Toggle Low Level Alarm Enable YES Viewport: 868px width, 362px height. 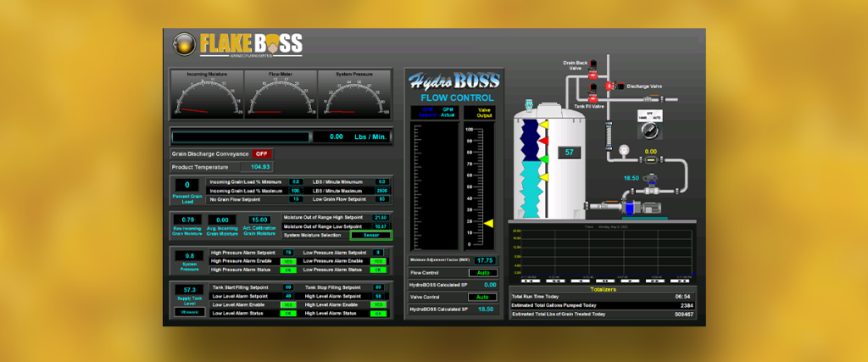pyautogui.click(x=288, y=305)
